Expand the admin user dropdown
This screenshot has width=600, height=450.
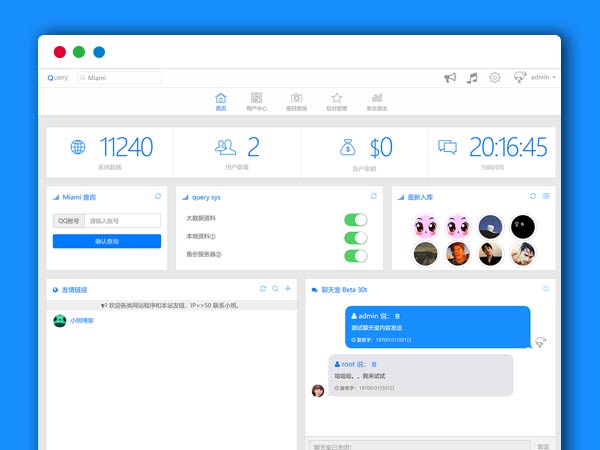pyautogui.click(x=544, y=77)
